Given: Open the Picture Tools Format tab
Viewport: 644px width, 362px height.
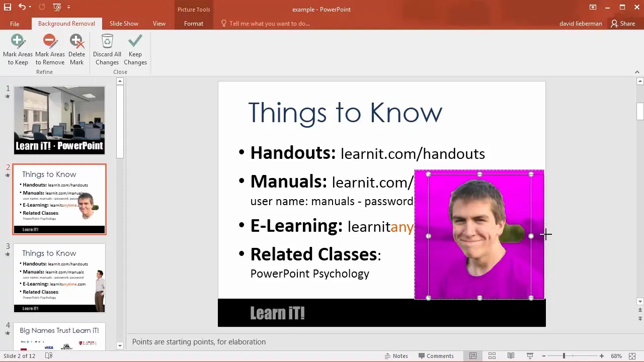Looking at the screenshot, I should (x=194, y=24).
